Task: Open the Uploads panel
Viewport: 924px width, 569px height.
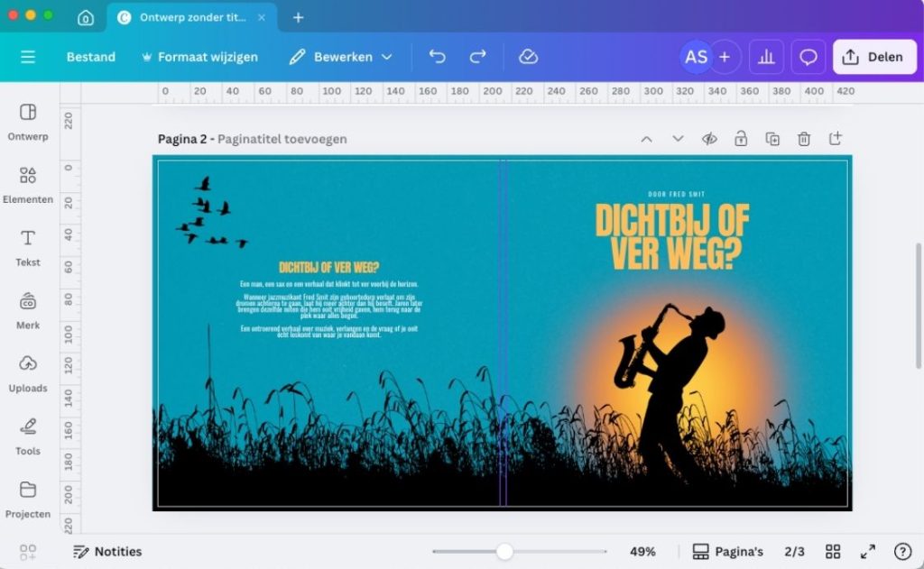Action: [x=28, y=372]
